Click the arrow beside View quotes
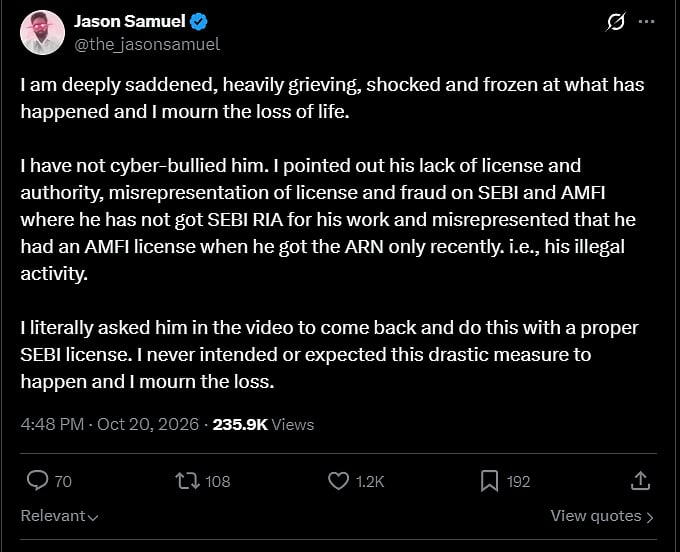The width and height of the screenshot is (680, 552). pyautogui.click(x=650, y=517)
